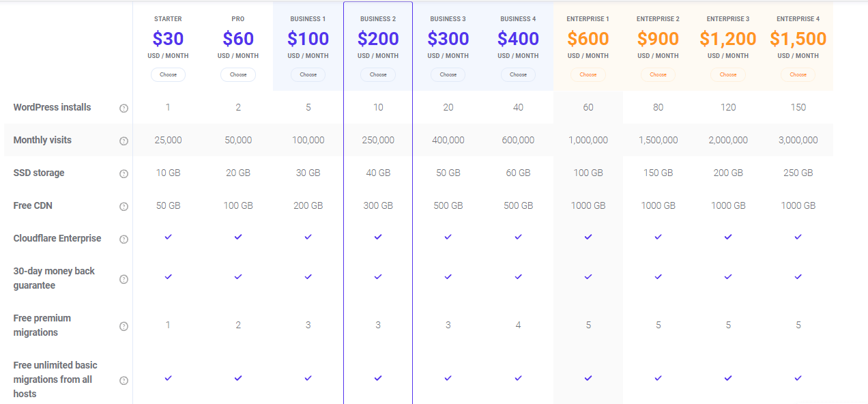
Task: Click the Cloudflare Enterprise checkmark under Starter
Action: pyautogui.click(x=168, y=237)
